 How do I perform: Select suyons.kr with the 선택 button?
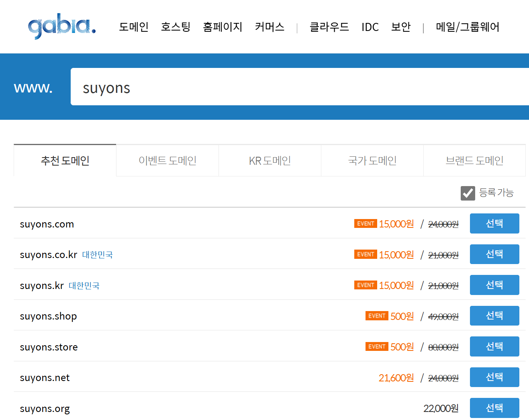(x=494, y=285)
